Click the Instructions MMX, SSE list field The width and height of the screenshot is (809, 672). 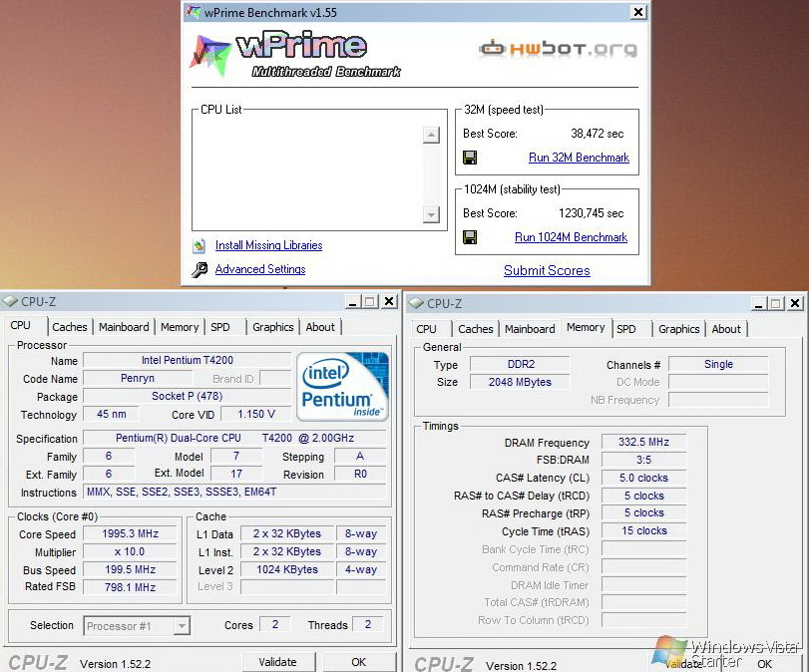234,492
